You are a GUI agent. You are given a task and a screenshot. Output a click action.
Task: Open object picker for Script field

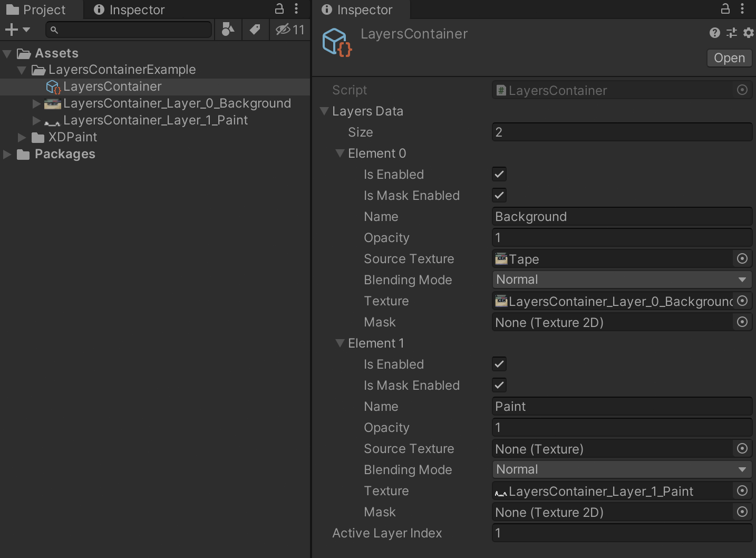coord(742,90)
